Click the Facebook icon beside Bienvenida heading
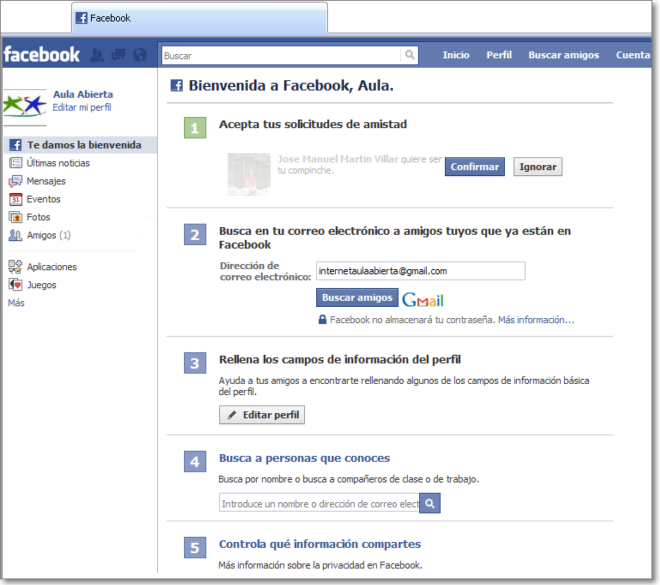The image size is (660, 585). tap(176, 85)
